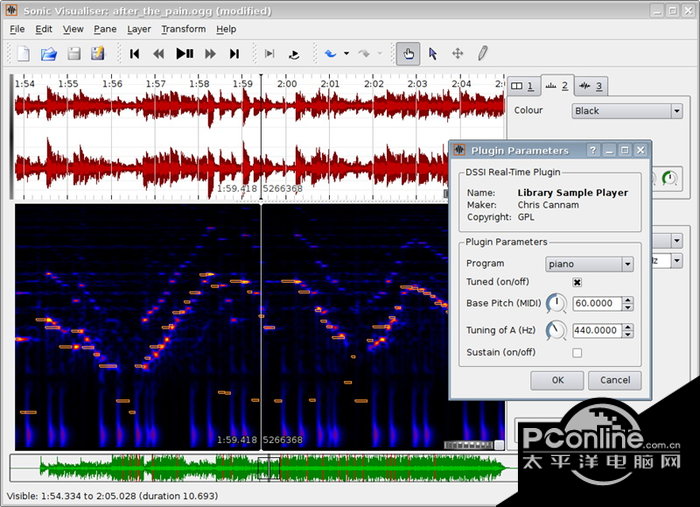Open the Transform menu
This screenshot has height=507, width=700.
pyautogui.click(x=183, y=29)
